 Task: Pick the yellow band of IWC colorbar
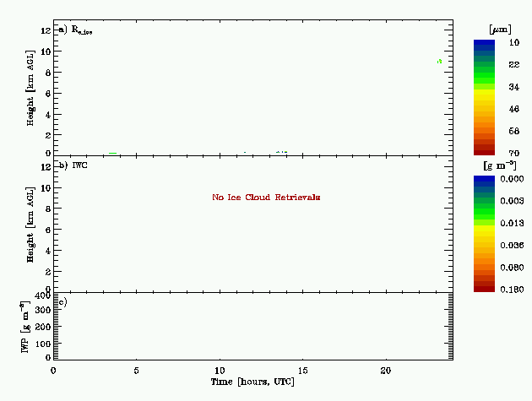click(x=484, y=229)
